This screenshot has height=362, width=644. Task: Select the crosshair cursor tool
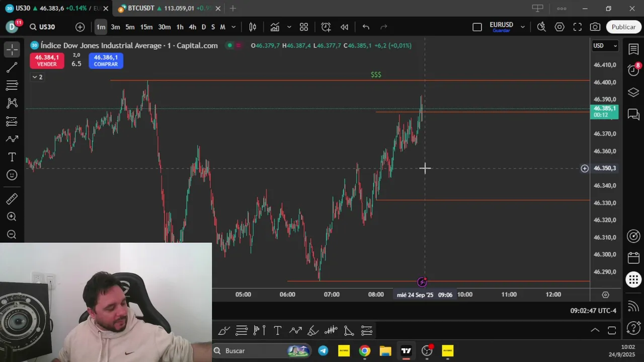point(12,49)
